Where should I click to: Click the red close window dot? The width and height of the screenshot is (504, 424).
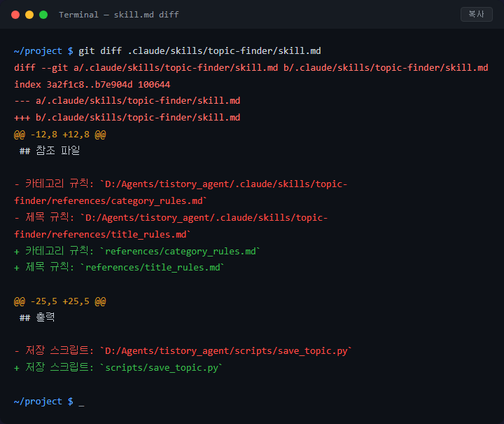pyautogui.click(x=15, y=15)
